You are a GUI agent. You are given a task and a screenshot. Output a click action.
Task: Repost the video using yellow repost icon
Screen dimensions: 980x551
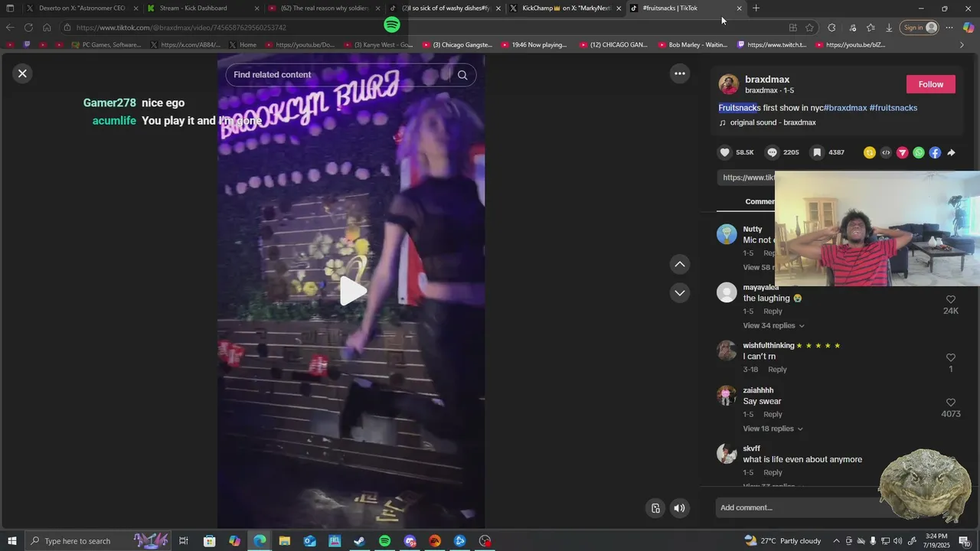coord(869,153)
